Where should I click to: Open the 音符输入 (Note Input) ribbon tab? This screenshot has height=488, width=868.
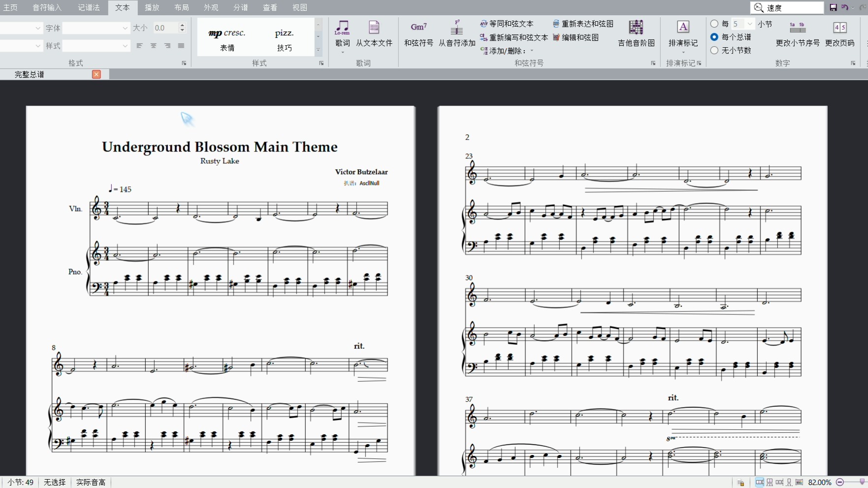tap(47, 7)
